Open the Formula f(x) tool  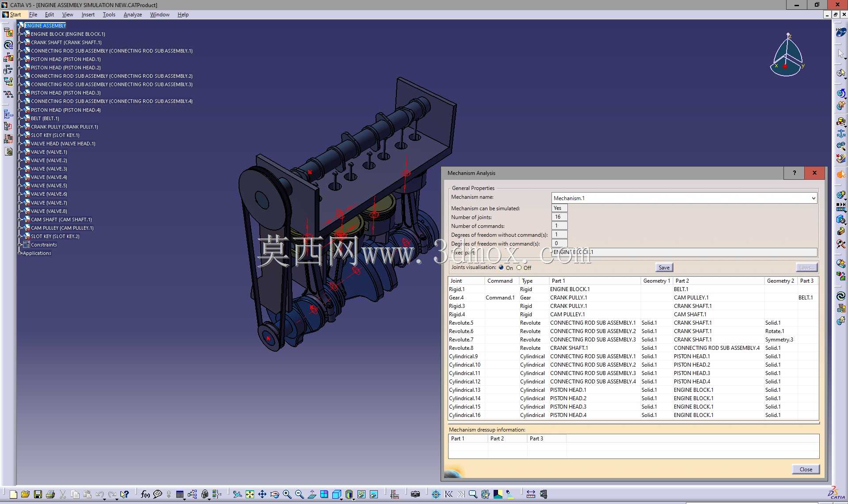[145, 494]
